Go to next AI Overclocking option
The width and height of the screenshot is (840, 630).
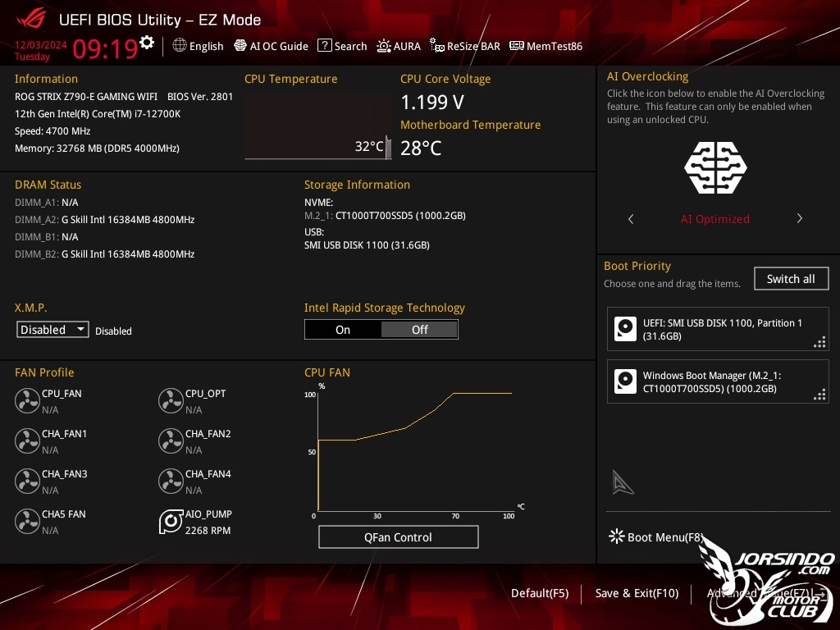click(799, 218)
